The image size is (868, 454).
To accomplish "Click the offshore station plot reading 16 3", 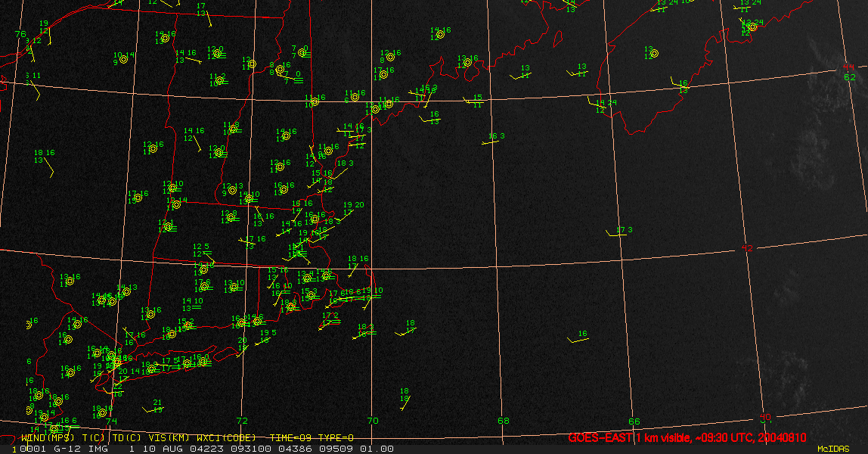I will click(493, 138).
